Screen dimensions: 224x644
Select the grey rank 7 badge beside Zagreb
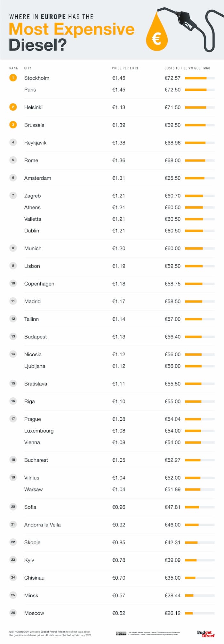pyautogui.click(x=13, y=195)
